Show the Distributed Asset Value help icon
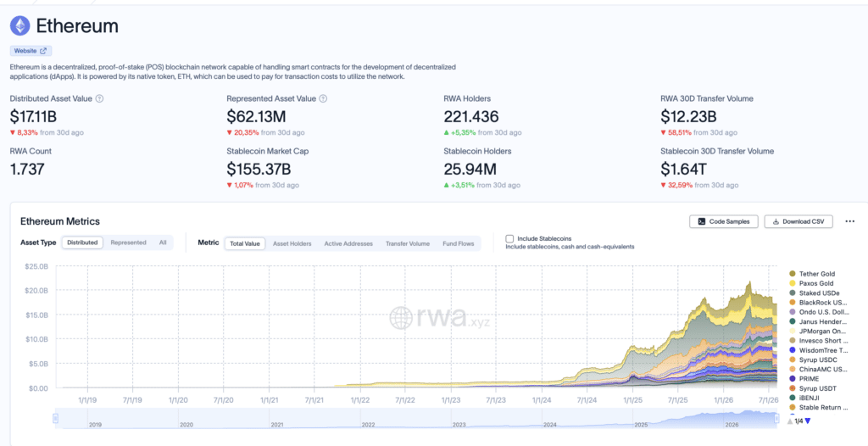 (x=100, y=98)
